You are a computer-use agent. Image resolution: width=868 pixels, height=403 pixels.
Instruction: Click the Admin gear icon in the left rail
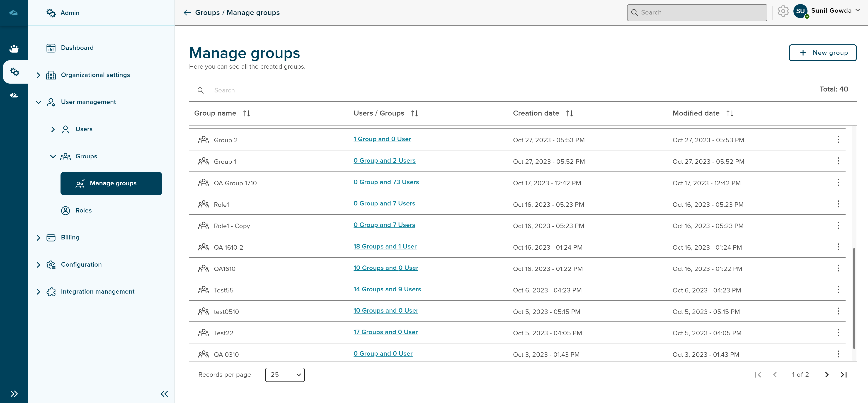click(14, 72)
